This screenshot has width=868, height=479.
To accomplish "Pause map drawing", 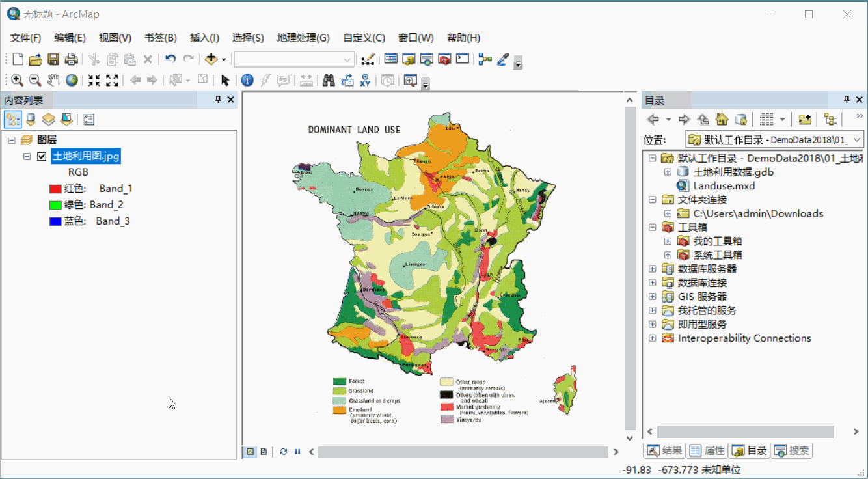I will (x=297, y=451).
